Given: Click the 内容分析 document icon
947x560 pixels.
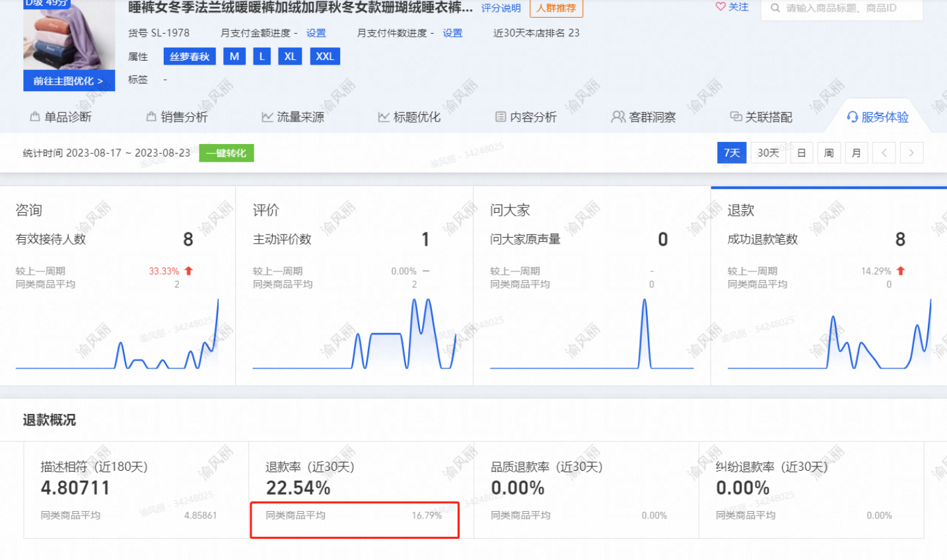Looking at the screenshot, I should pyautogui.click(x=501, y=117).
